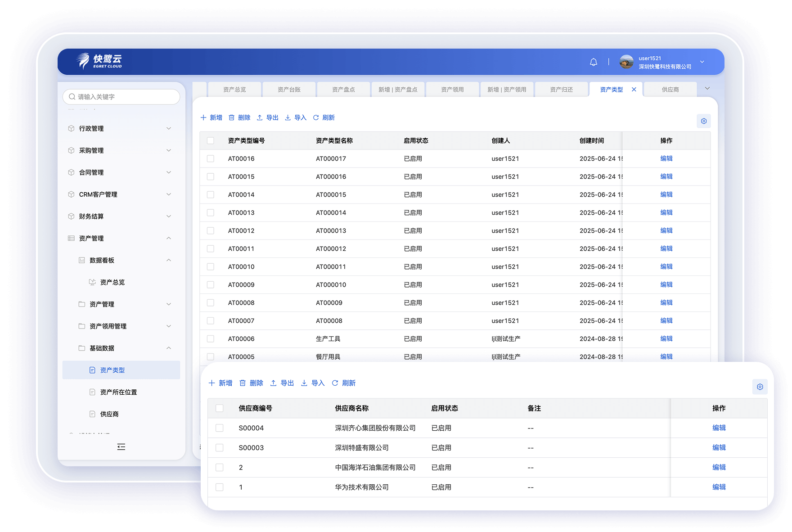Check the box for row AT00016
Viewport: 792px width, 532px height.
click(x=211, y=159)
